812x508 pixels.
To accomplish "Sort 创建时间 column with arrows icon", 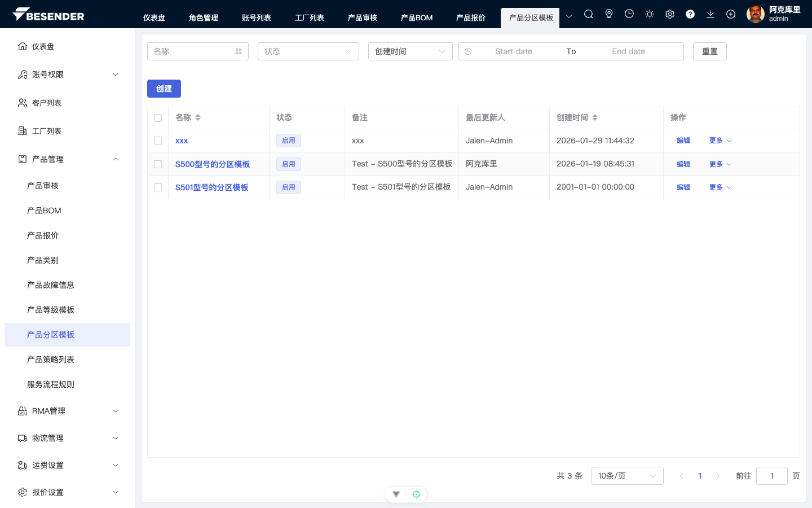I will [x=595, y=117].
